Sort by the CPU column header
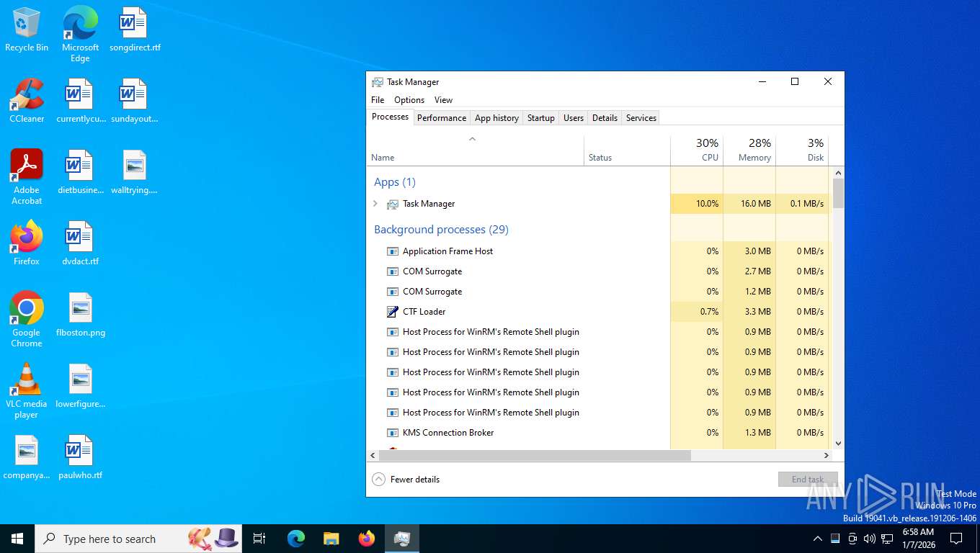Screen dimensions: 980x553 (697, 150)
